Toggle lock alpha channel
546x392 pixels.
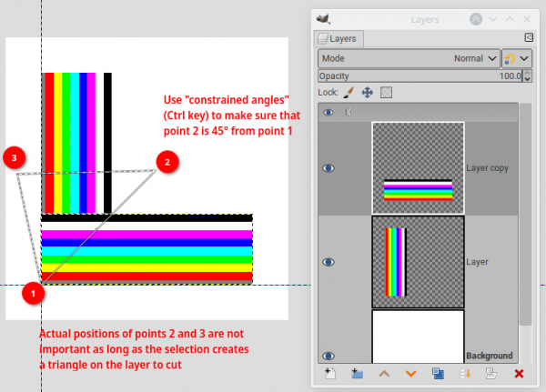pyautogui.click(x=386, y=93)
